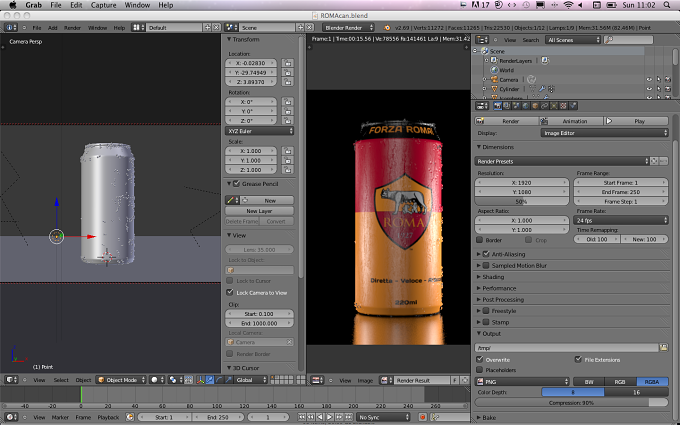Open Blender's Render menu
This screenshot has width=680, height=425.
pos(72,28)
